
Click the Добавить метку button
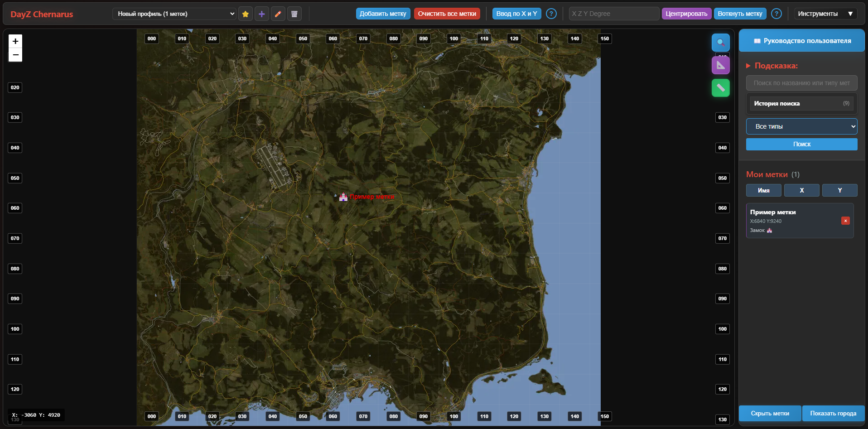(383, 14)
